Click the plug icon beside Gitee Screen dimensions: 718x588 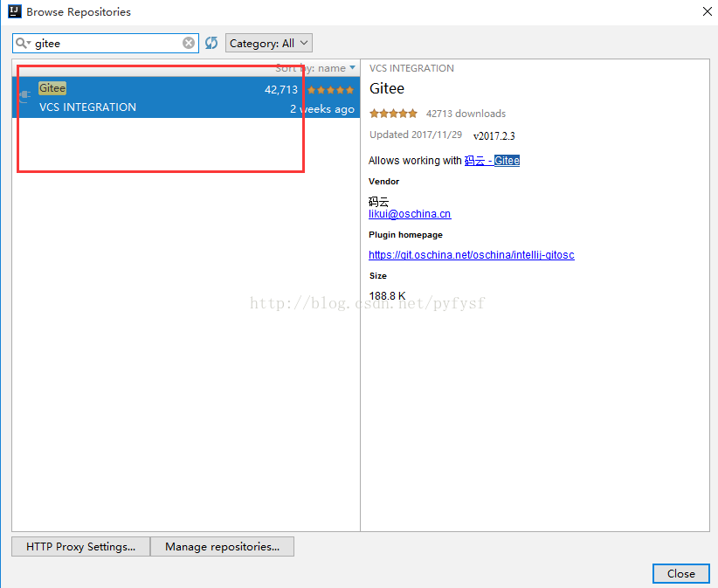tap(24, 95)
